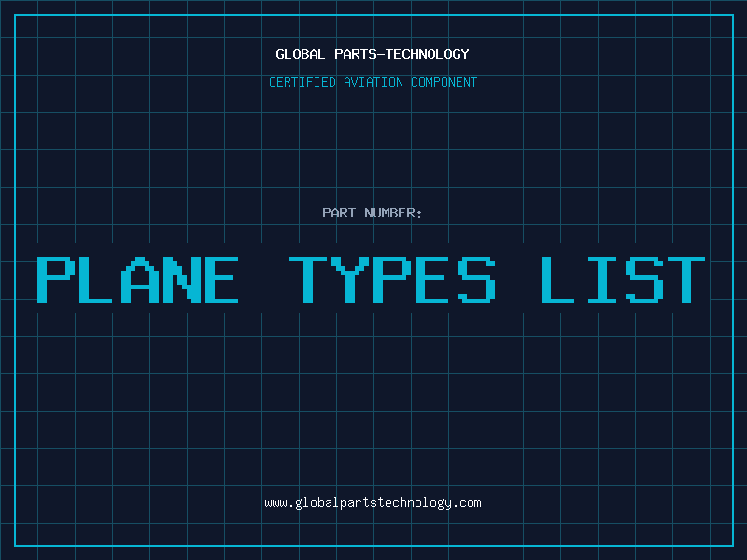Viewport: 747px width, 560px height.
Task: Select the CERTIFIED AVIATION COMPONENT subtitle
Action: click(373, 82)
